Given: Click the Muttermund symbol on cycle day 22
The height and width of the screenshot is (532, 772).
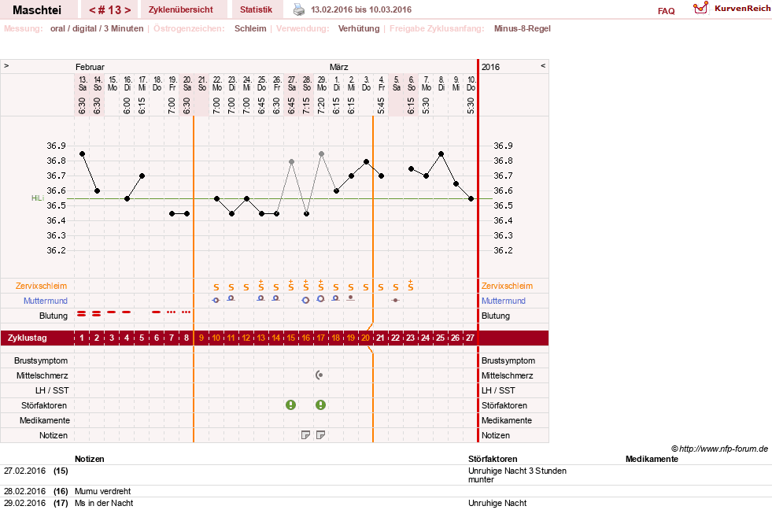Looking at the screenshot, I should [395, 300].
